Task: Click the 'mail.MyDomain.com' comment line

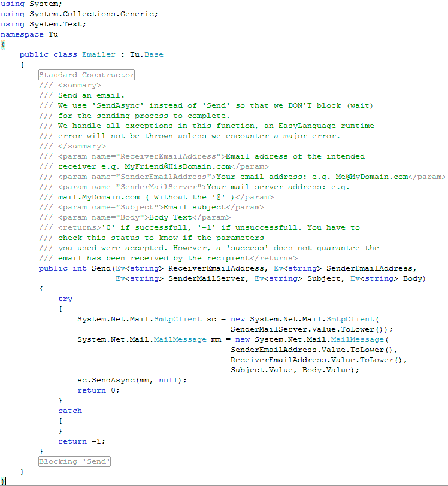Action: pyautogui.click(x=156, y=198)
